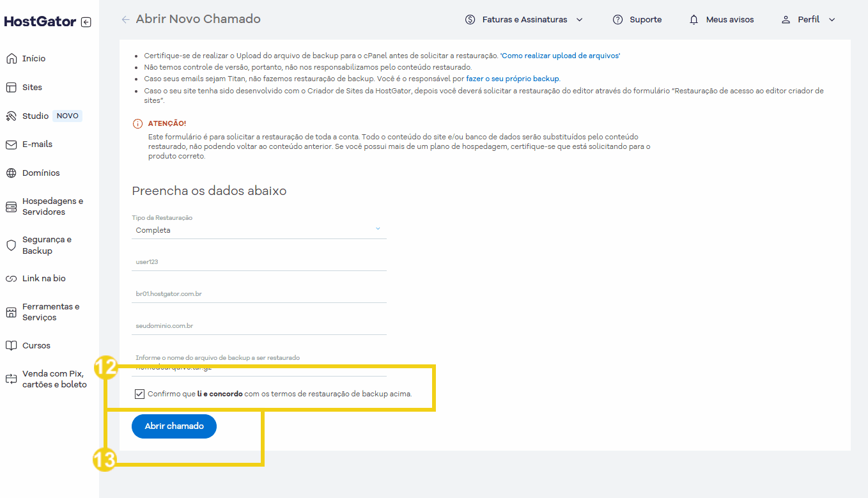Image resolution: width=868 pixels, height=498 pixels.
Task: Click the Abrir chamado button
Action: [x=174, y=426]
